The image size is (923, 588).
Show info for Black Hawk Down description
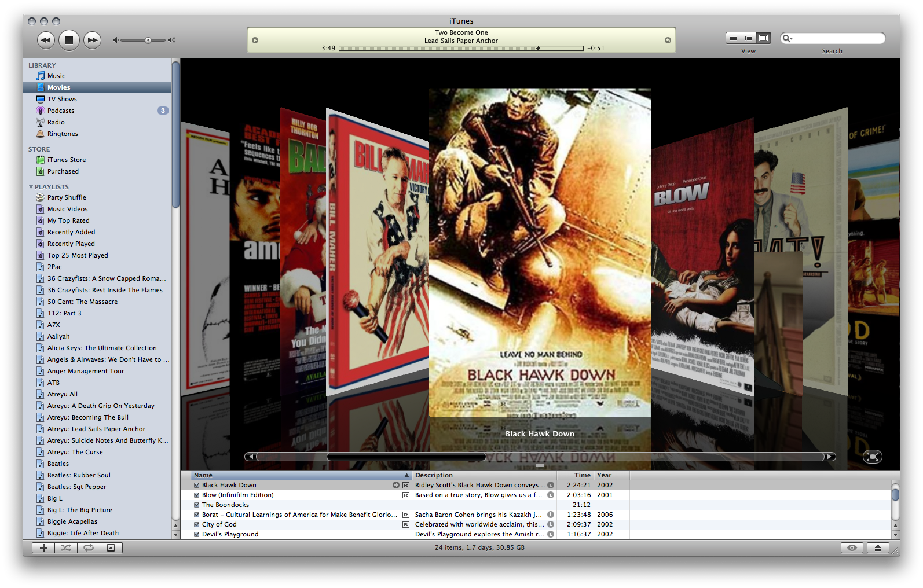[x=551, y=485]
